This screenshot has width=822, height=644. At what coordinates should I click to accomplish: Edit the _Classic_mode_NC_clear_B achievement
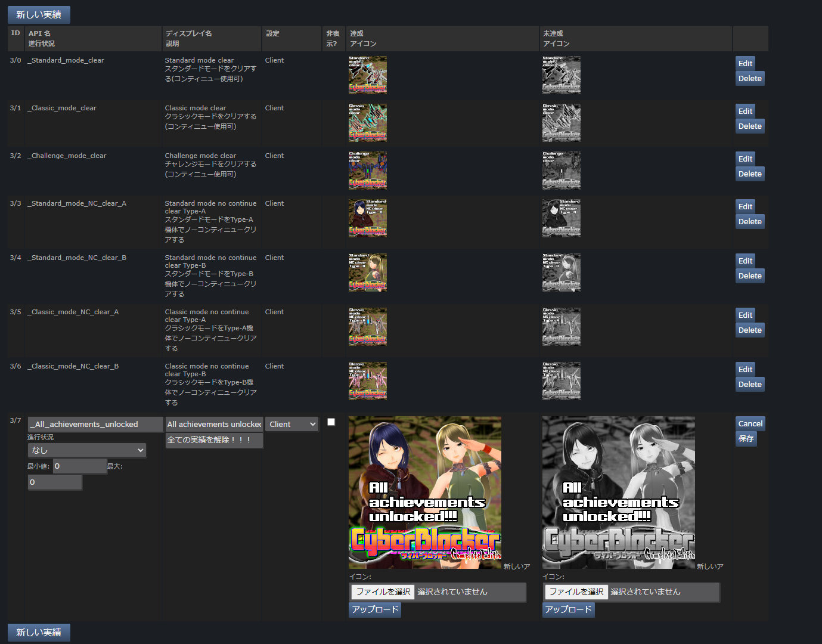(745, 369)
